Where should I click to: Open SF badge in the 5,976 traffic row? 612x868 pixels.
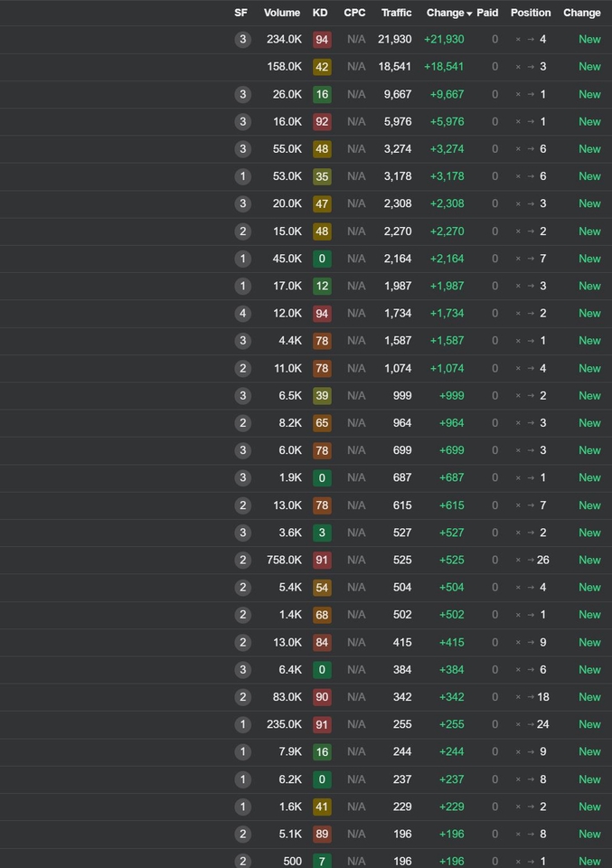point(242,122)
